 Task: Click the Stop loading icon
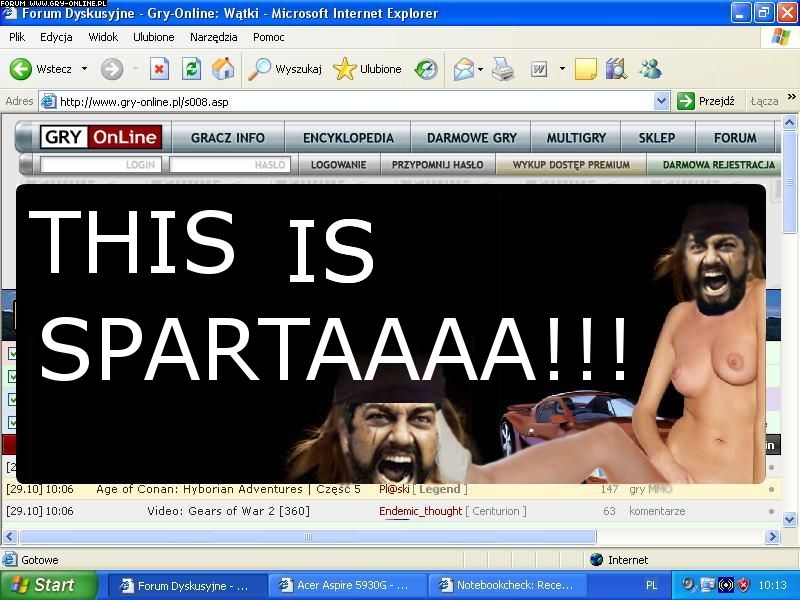tap(159, 69)
